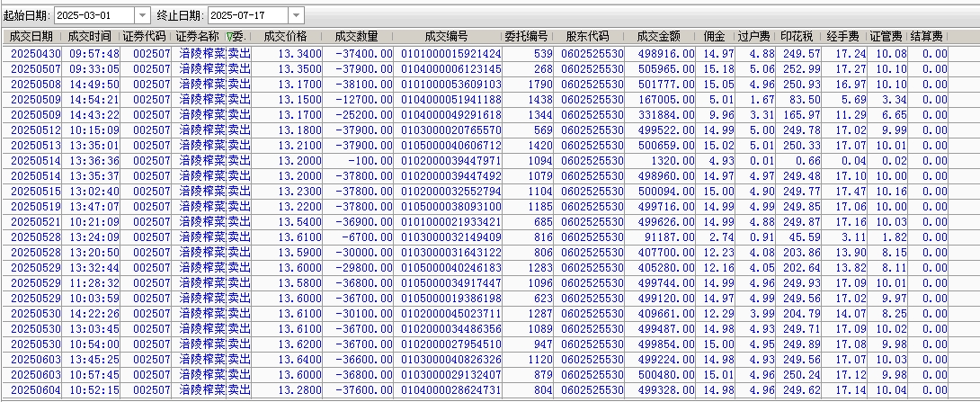The width and height of the screenshot is (980, 402).
Task: Select amount cell 1320.00
Action: (672, 161)
